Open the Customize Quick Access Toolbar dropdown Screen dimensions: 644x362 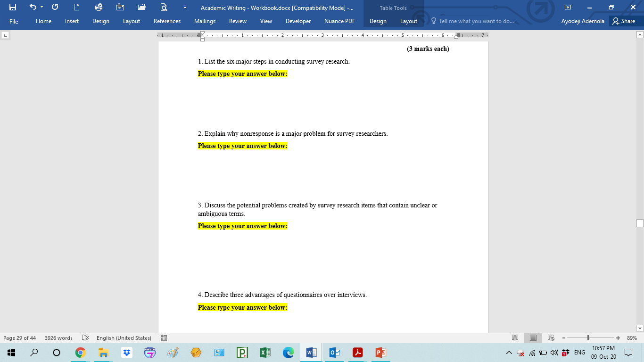(x=184, y=8)
